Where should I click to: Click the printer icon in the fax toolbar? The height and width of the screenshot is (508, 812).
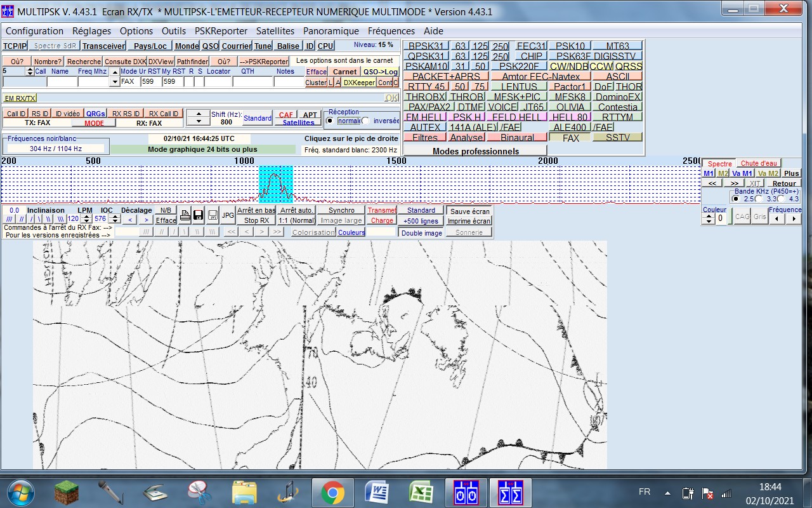tap(185, 216)
